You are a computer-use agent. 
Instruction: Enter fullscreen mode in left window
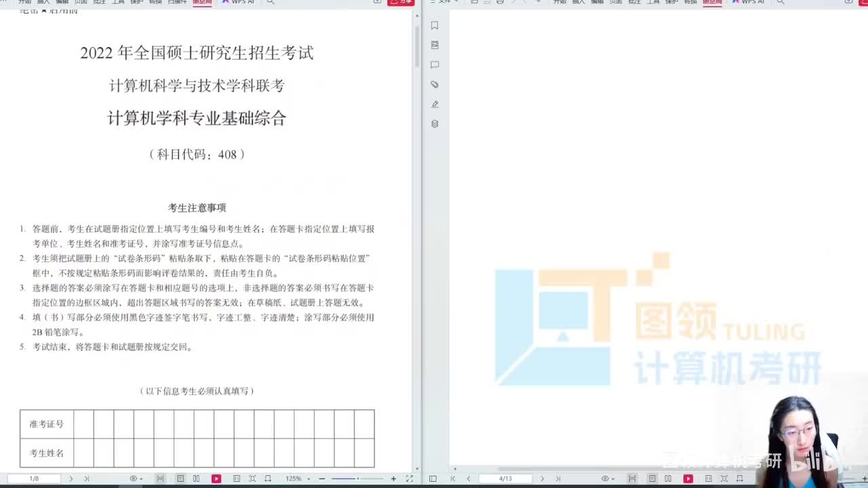click(410, 479)
